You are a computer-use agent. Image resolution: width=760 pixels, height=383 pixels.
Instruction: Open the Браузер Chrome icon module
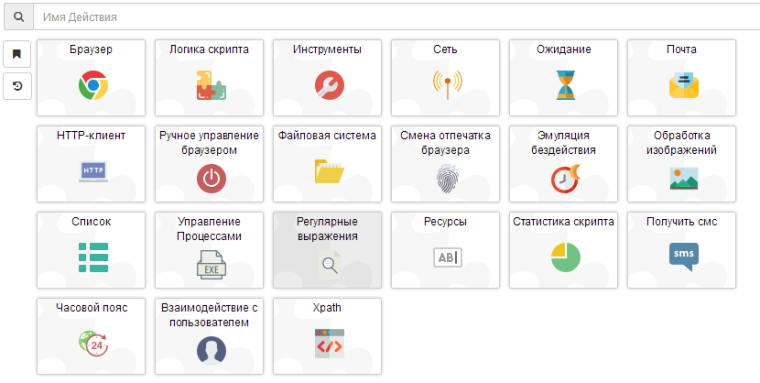tap(93, 85)
